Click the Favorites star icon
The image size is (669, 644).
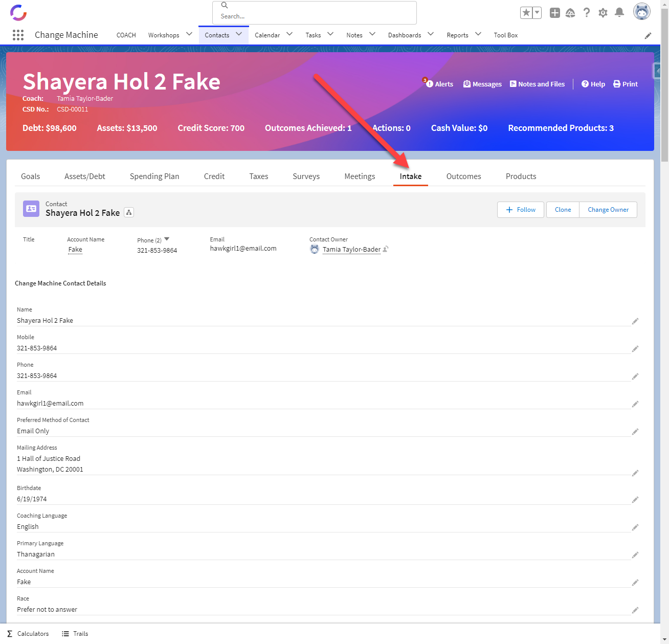[x=526, y=13]
